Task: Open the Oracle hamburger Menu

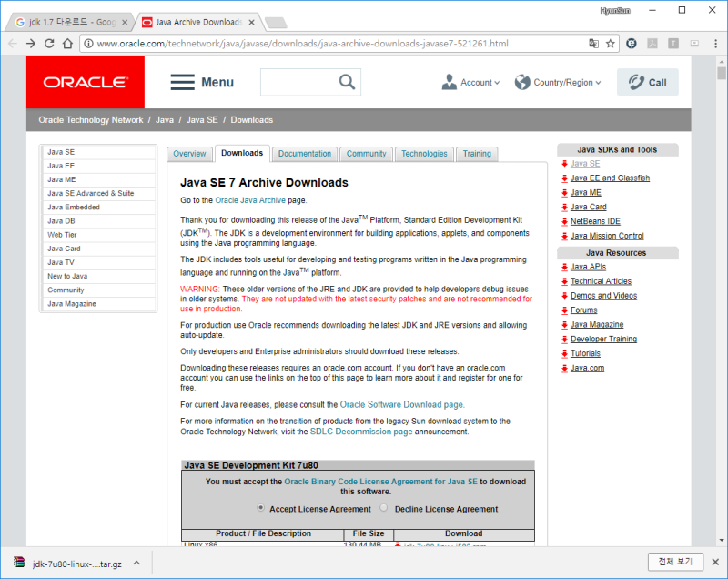Action: click(x=182, y=82)
